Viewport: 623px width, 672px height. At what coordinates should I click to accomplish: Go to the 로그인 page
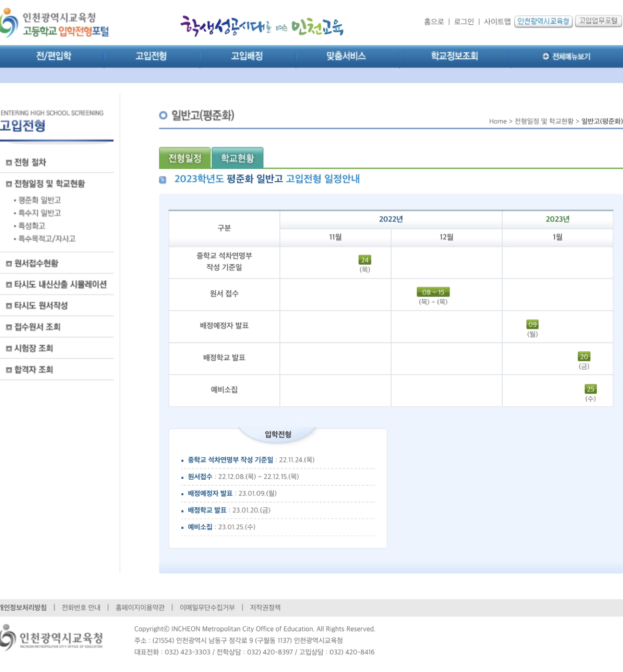click(464, 21)
